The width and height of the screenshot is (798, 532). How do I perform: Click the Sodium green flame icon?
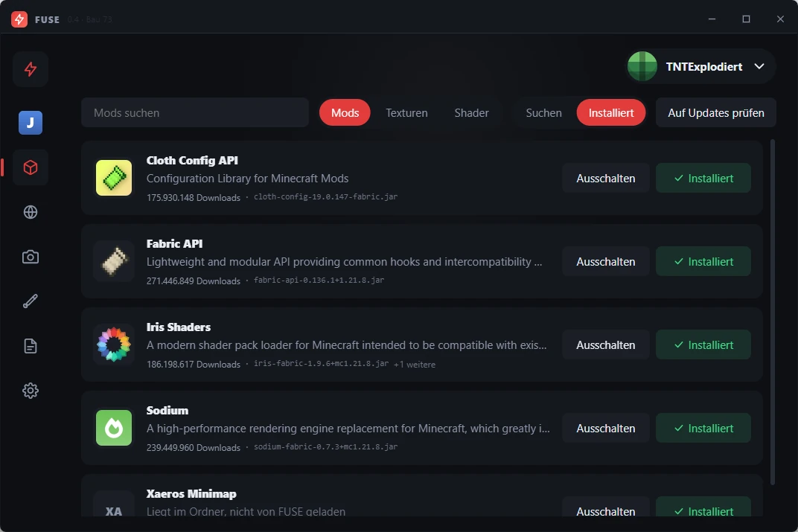(114, 429)
